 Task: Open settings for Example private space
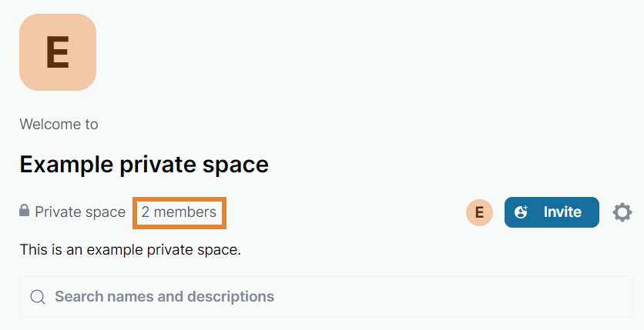(622, 212)
